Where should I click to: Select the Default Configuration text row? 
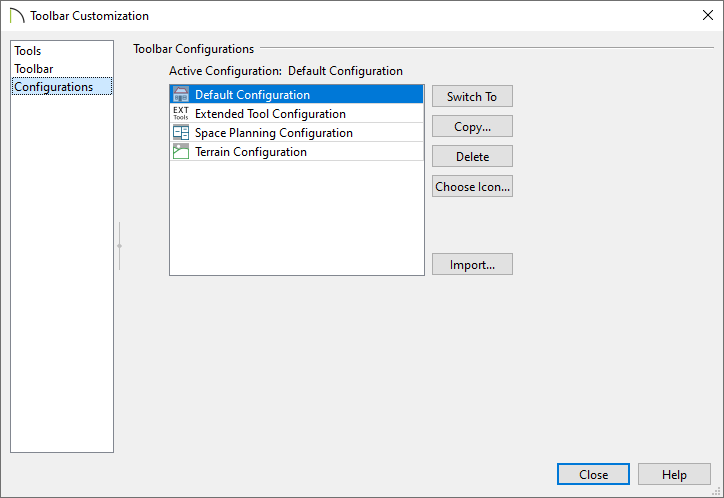[x=297, y=94]
